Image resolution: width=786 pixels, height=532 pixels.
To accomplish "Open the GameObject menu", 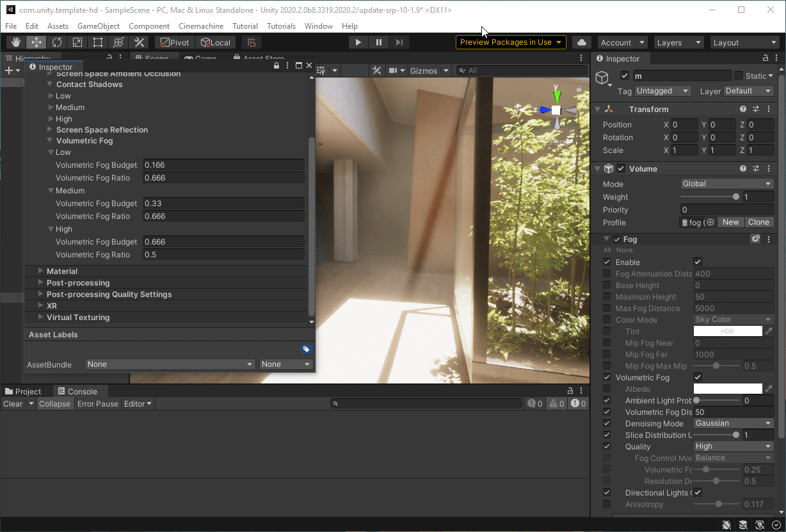I will [x=99, y=26].
